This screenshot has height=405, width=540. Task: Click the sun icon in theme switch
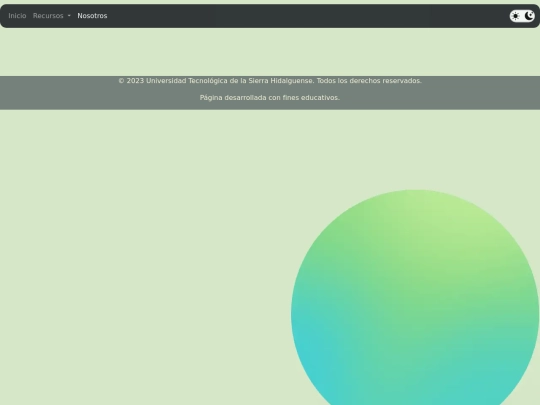pyautogui.click(x=516, y=16)
